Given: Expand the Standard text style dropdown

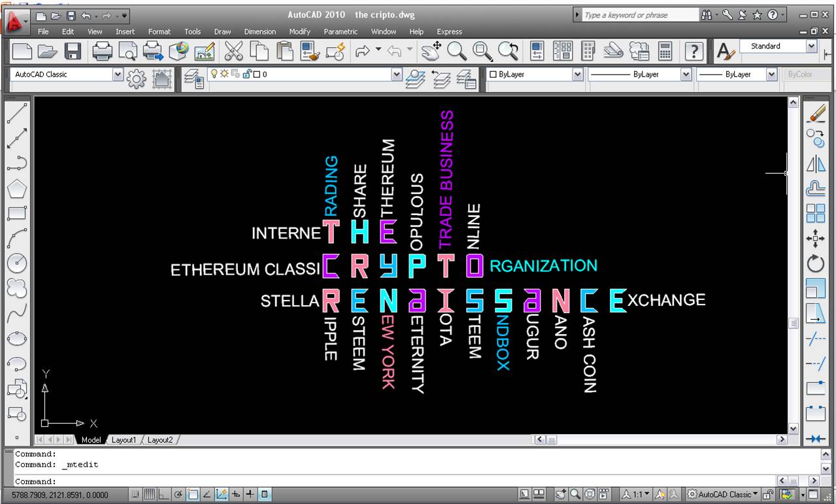Looking at the screenshot, I should pos(812,46).
